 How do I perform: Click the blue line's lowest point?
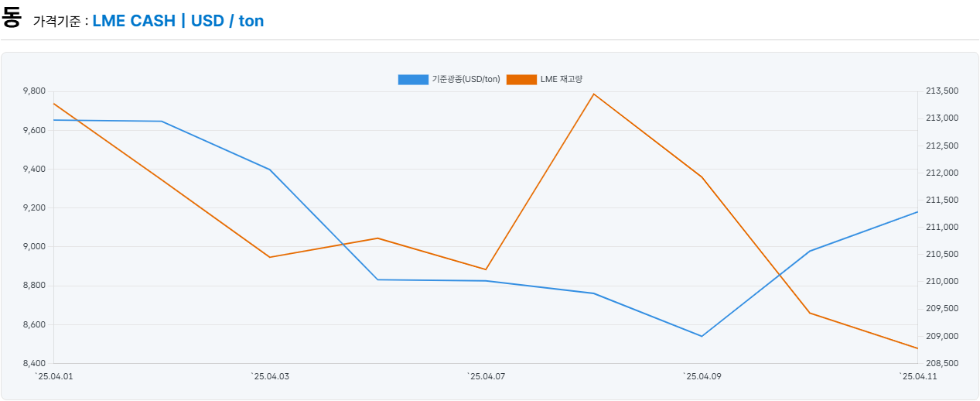coord(702,336)
